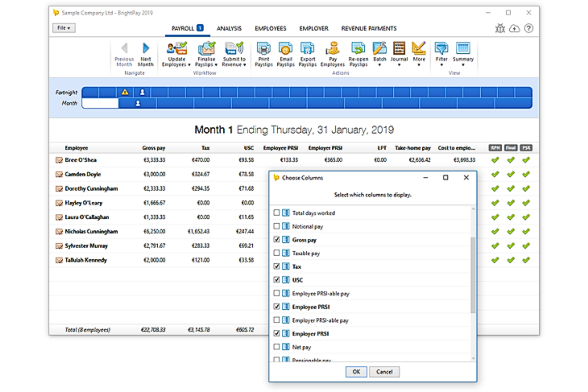Click person marker in Month timeline

138,103
